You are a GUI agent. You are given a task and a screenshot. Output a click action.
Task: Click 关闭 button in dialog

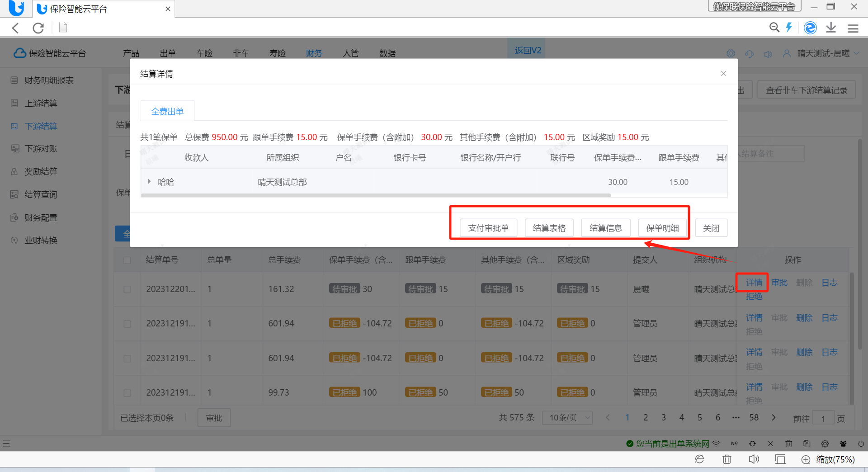pos(711,228)
